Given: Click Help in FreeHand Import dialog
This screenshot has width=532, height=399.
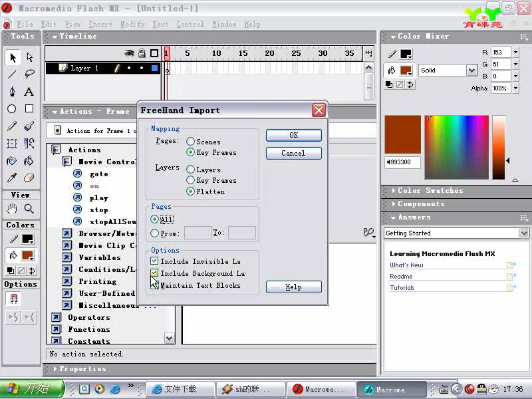Looking at the screenshot, I should pyautogui.click(x=294, y=287).
